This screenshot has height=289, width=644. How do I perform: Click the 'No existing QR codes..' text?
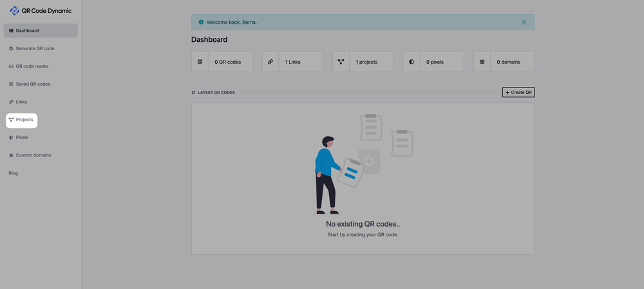(363, 224)
